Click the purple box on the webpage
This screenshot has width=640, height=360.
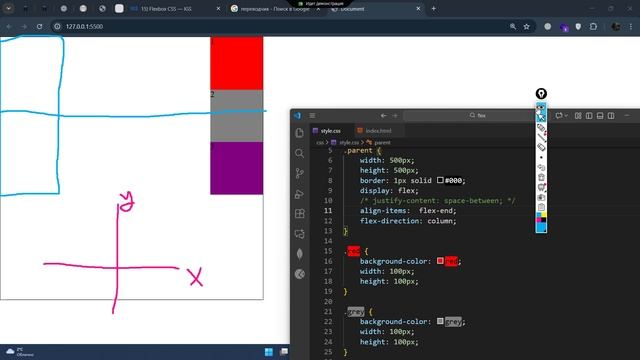coord(237,168)
